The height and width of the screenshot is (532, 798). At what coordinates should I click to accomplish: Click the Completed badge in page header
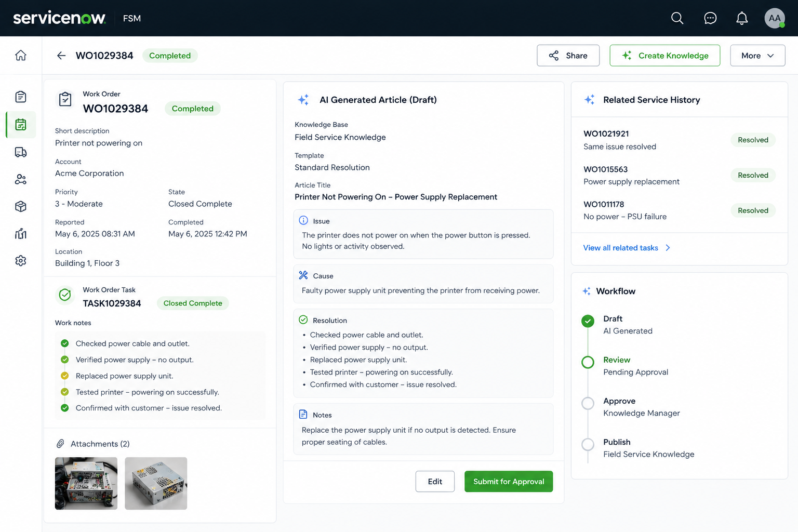(170, 56)
